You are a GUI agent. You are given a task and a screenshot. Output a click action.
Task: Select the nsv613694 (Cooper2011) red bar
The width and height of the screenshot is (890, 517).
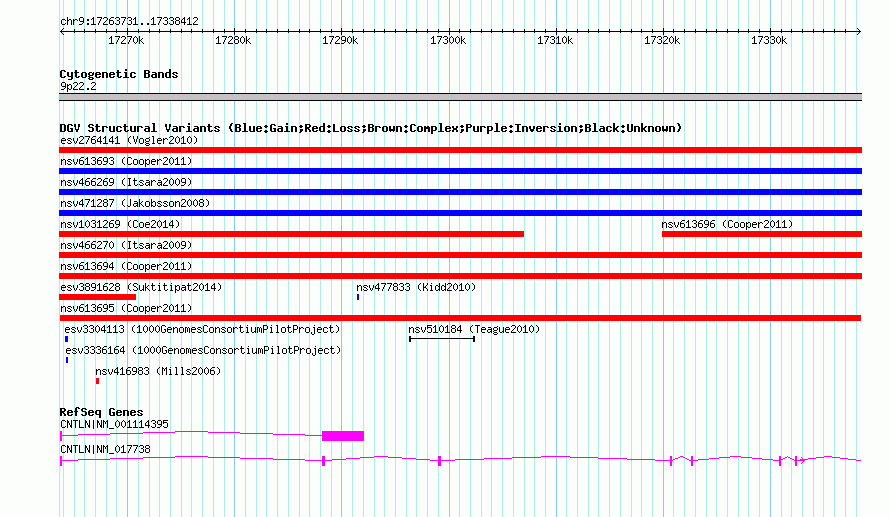(460, 276)
